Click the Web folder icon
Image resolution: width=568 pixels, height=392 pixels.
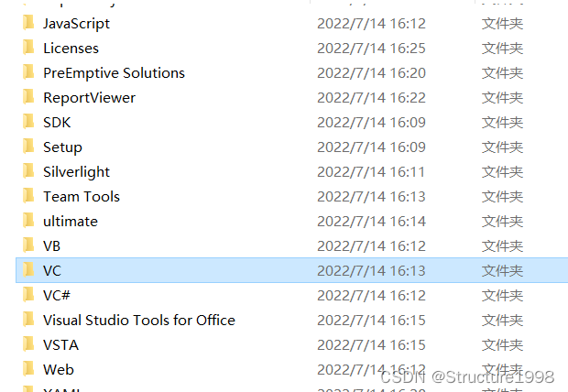coord(28,369)
